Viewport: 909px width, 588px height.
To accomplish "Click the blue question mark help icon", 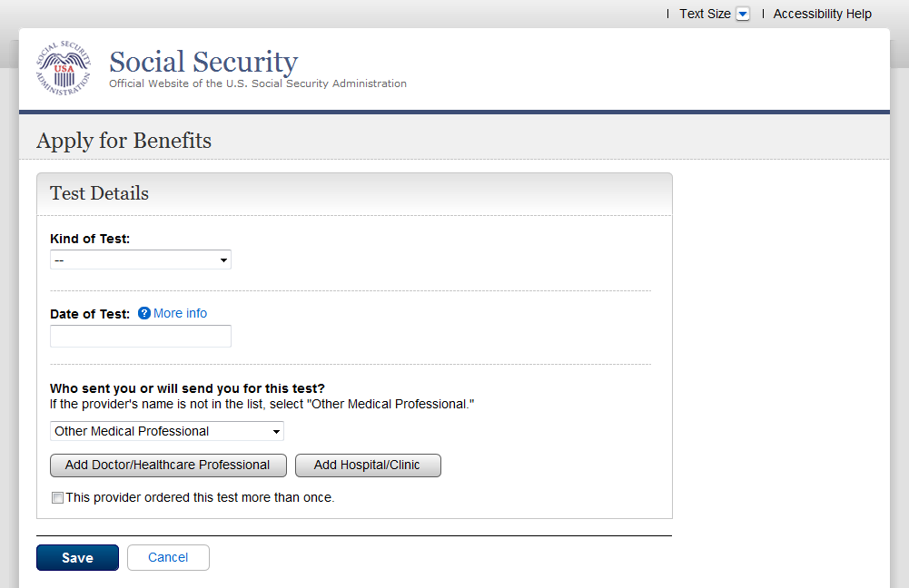I will pos(144,314).
